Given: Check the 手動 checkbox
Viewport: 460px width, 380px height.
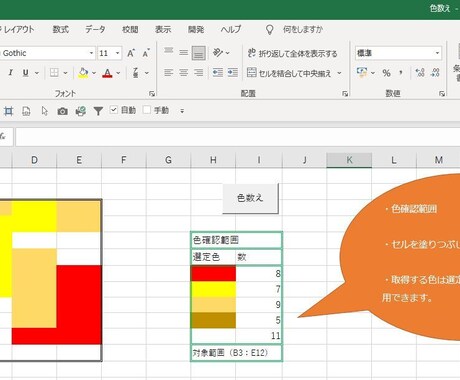Looking at the screenshot, I should point(146,110).
